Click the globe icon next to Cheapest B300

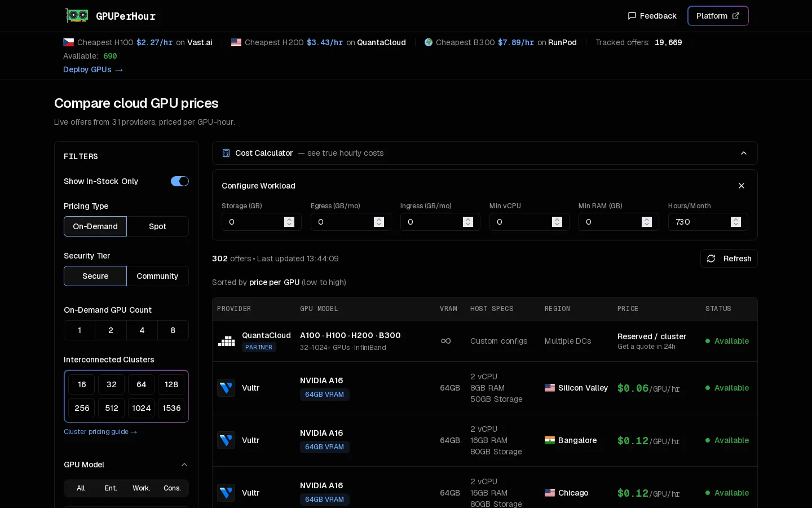(429, 42)
